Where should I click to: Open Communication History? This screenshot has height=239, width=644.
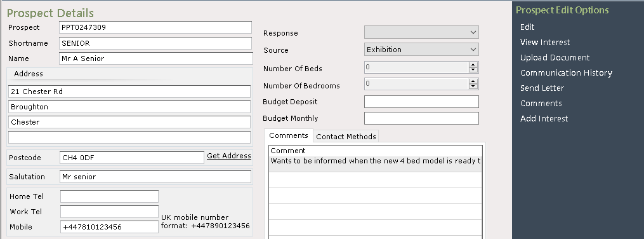point(566,73)
